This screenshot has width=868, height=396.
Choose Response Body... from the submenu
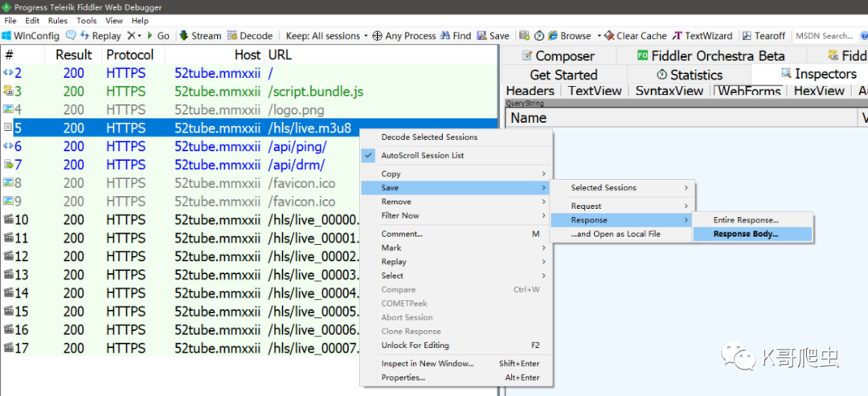pyautogui.click(x=746, y=234)
